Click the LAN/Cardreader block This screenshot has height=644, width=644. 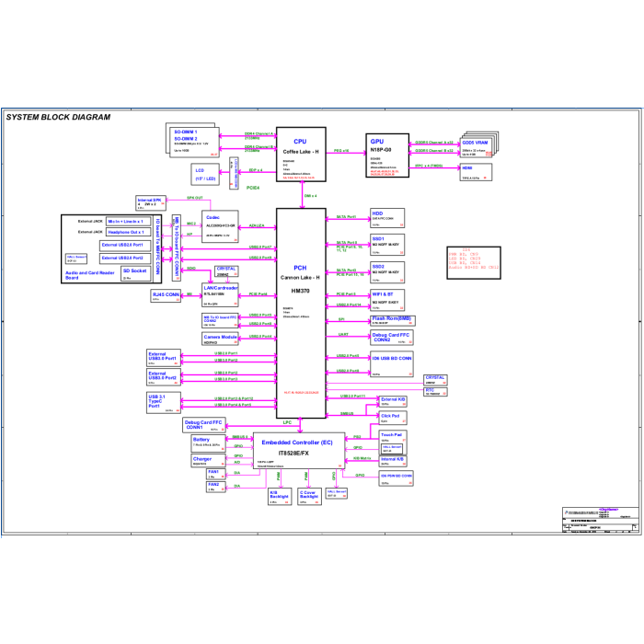click(220, 295)
